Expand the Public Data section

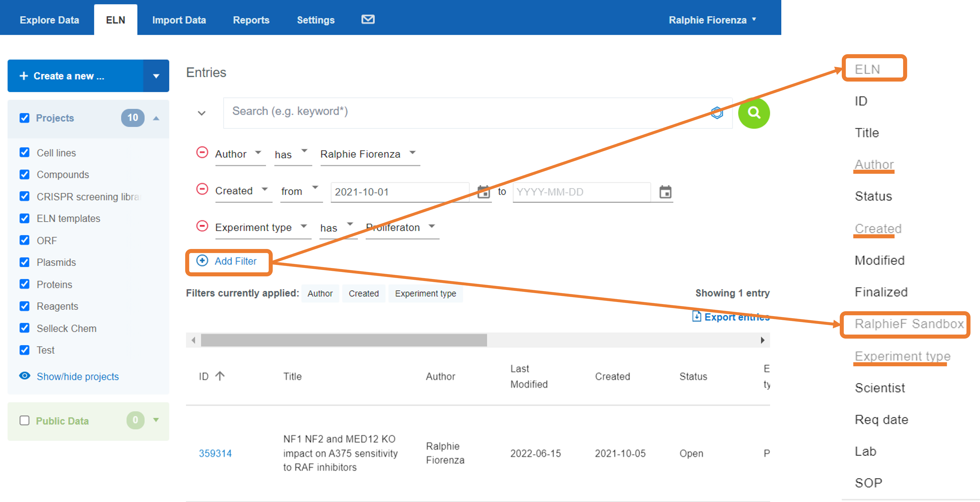pyautogui.click(x=156, y=420)
